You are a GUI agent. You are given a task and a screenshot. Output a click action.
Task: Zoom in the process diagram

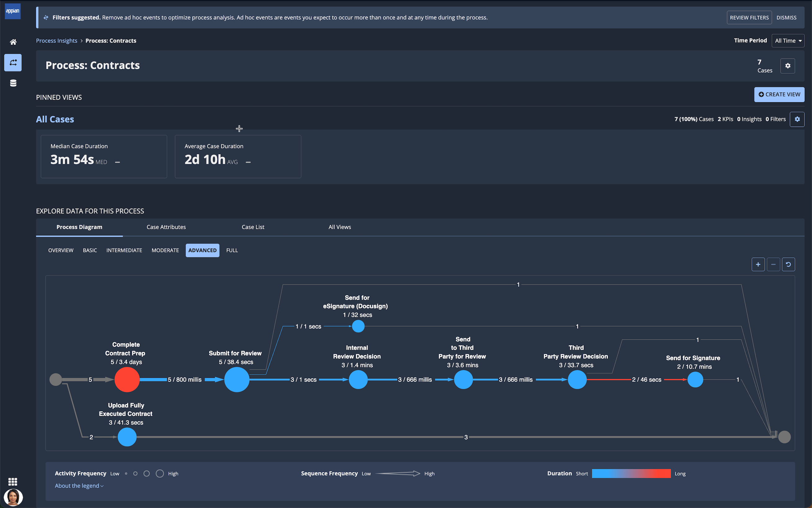click(x=758, y=265)
